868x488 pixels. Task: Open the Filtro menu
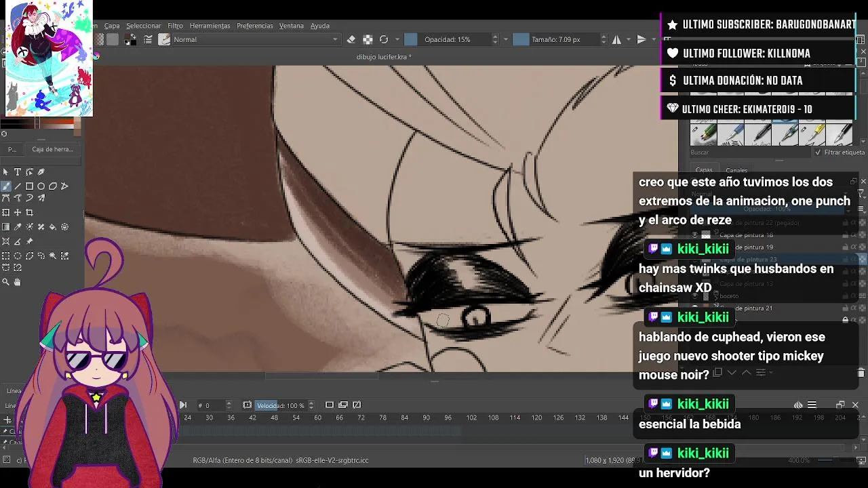click(x=176, y=26)
